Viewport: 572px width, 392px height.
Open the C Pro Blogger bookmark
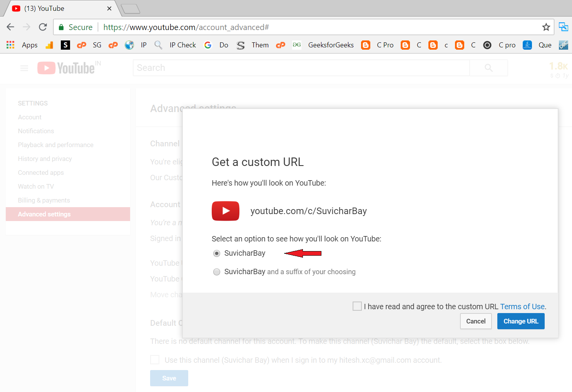[x=377, y=45]
